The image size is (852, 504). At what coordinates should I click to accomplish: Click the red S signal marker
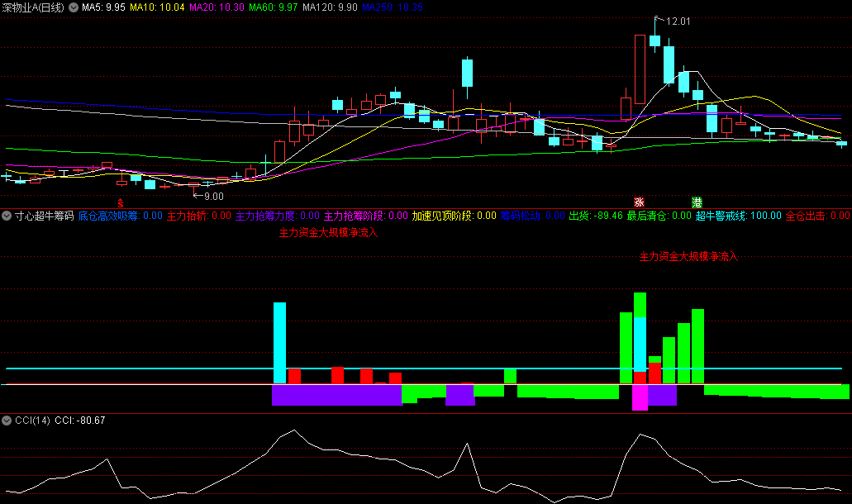click(121, 203)
